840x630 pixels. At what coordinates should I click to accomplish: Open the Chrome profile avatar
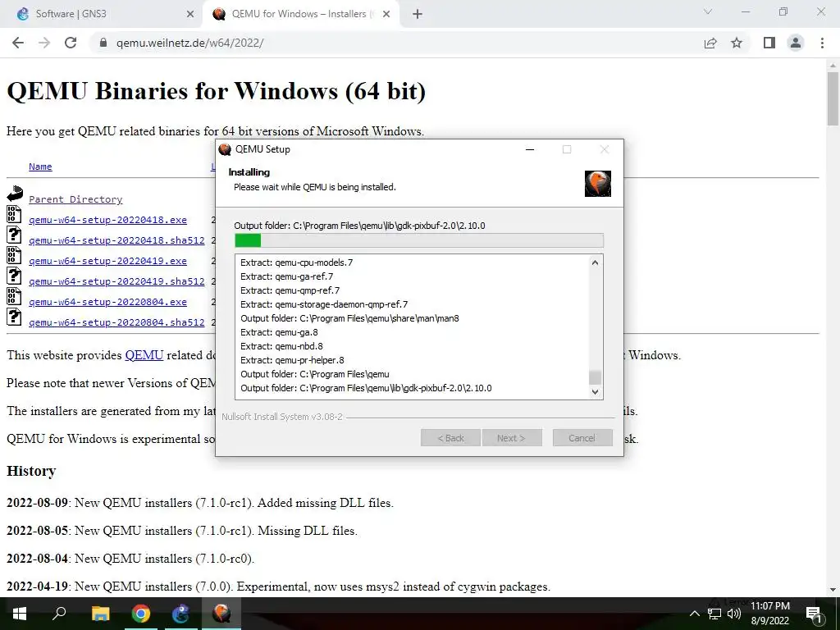tap(796, 43)
